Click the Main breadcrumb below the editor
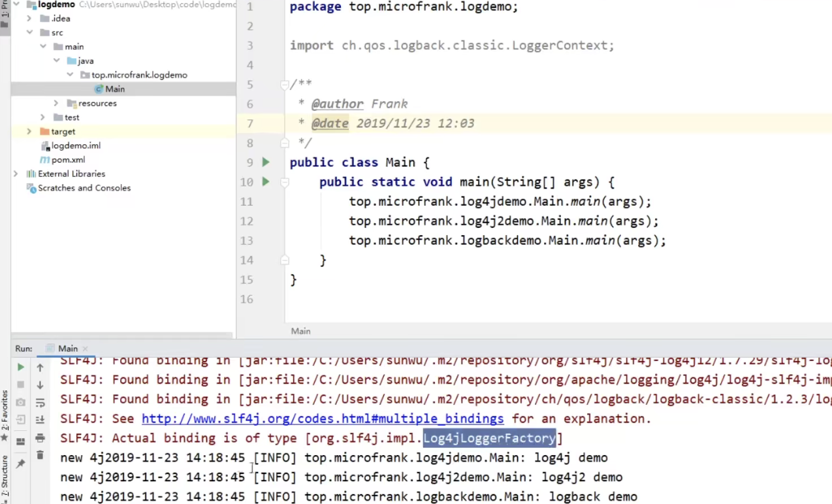This screenshot has width=832, height=504. coord(300,331)
